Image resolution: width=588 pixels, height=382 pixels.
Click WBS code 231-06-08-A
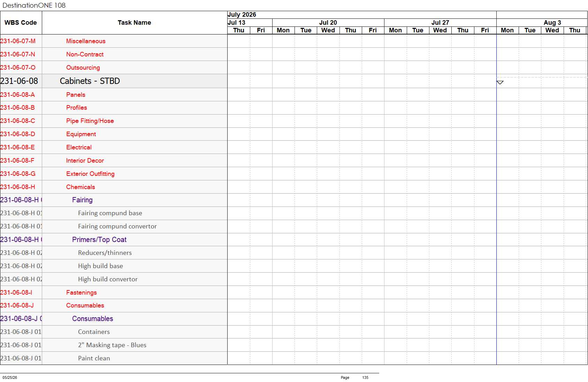(17, 95)
